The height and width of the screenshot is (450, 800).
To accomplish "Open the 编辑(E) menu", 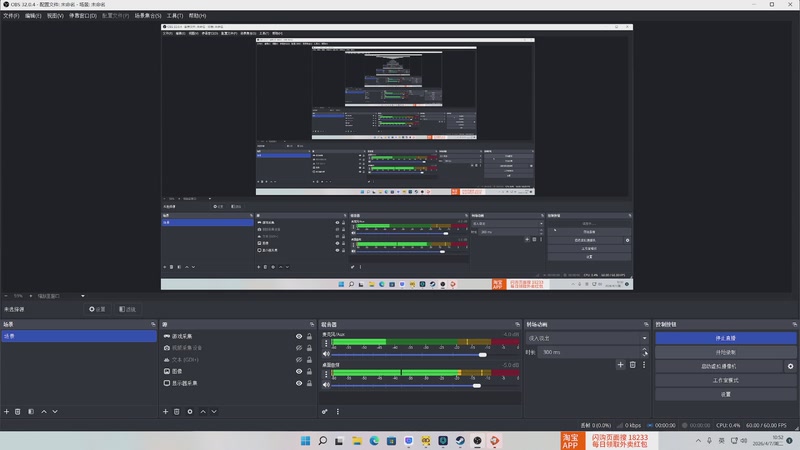I will click(33, 16).
